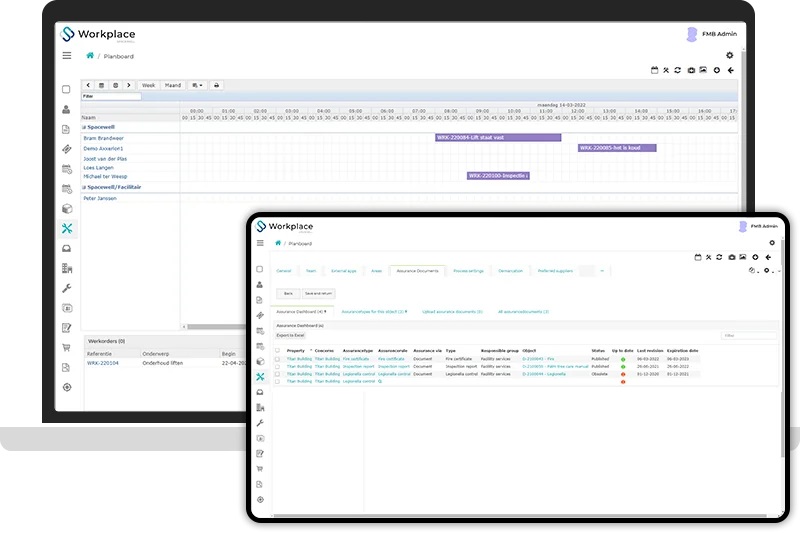Open work order link WRK-220104
800x533 pixels.
point(100,363)
